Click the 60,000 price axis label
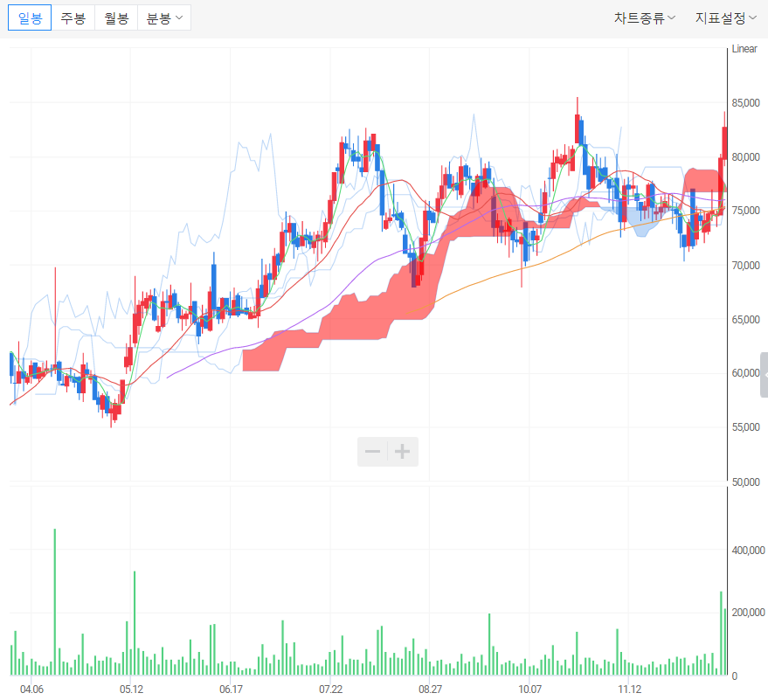 click(x=745, y=373)
